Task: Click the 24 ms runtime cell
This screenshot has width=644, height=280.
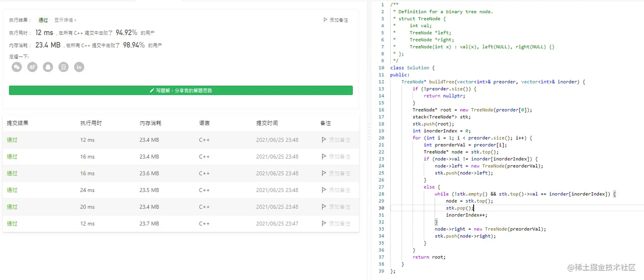Action: (87, 190)
